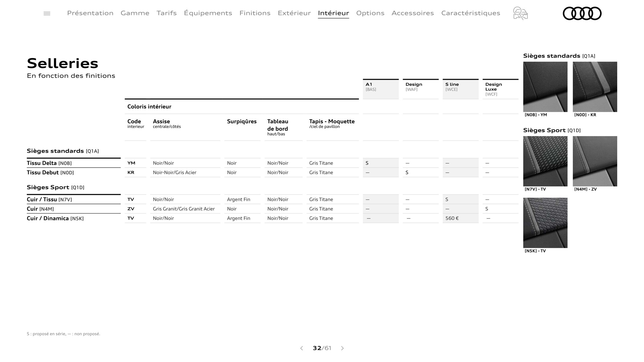This screenshot has width=644, height=362.
Task: Click the Cuir / Tissu [N7V] row label
Action: 49,199
